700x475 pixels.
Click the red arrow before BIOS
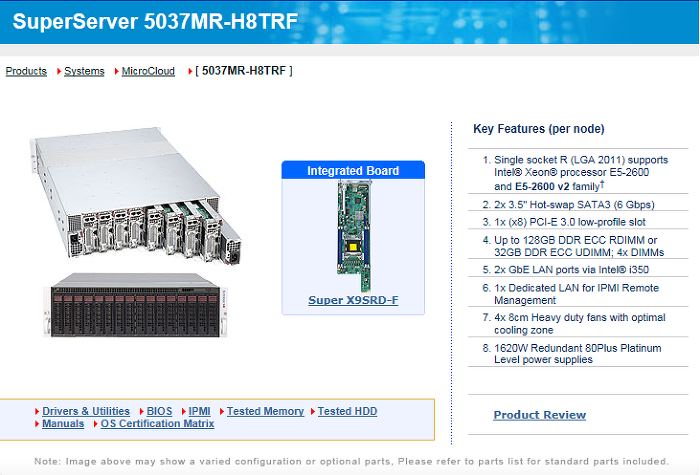[142, 412]
